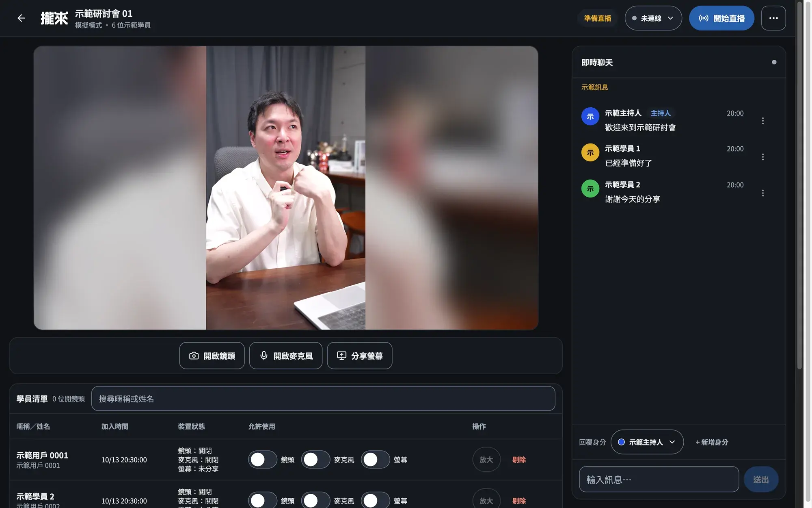Start broadcasting with 開始直播
812x508 pixels.
(721, 18)
